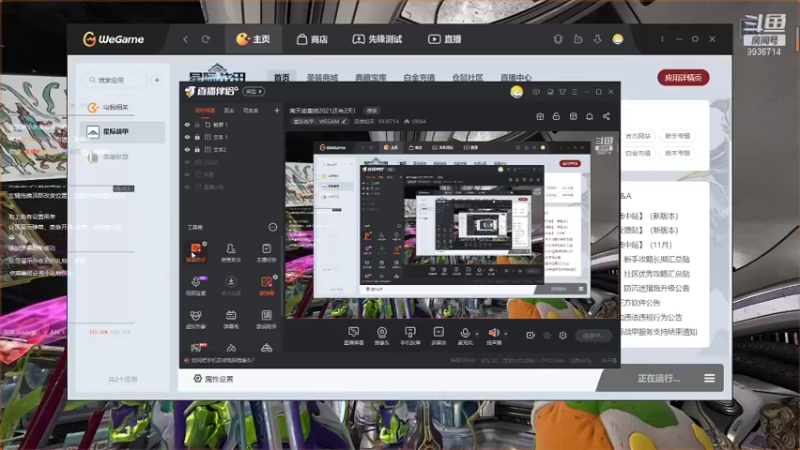Refresh the WeGame page
The width and height of the screenshot is (800, 450).
[x=206, y=39]
